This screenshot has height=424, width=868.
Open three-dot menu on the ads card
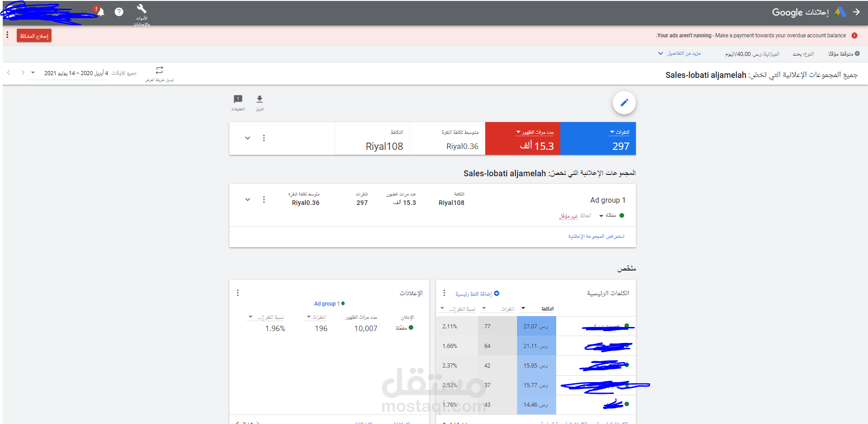pyautogui.click(x=238, y=293)
